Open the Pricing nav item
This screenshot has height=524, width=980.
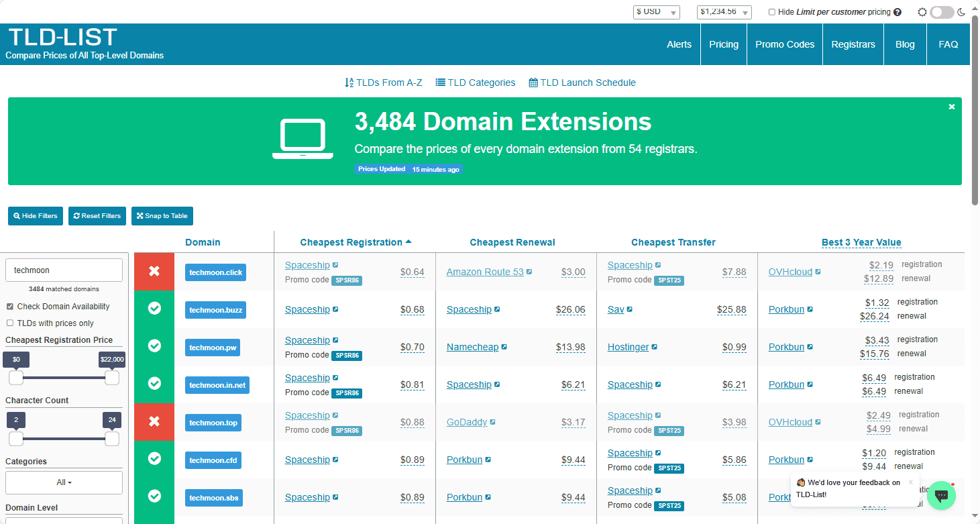pyautogui.click(x=724, y=44)
